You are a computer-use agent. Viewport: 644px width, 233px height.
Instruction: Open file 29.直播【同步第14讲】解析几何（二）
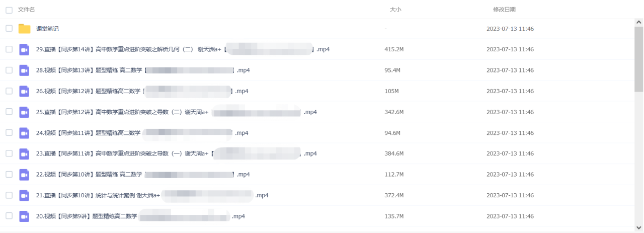point(183,49)
